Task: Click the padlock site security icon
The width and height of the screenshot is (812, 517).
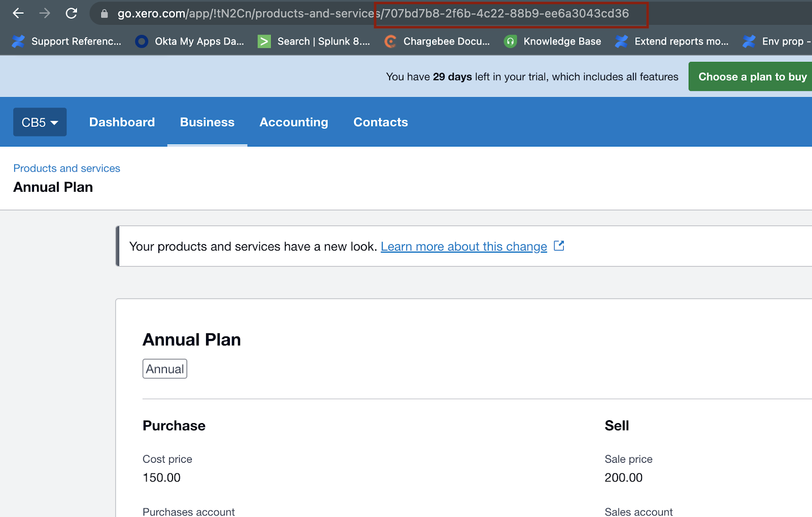Action: click(105, 14)
